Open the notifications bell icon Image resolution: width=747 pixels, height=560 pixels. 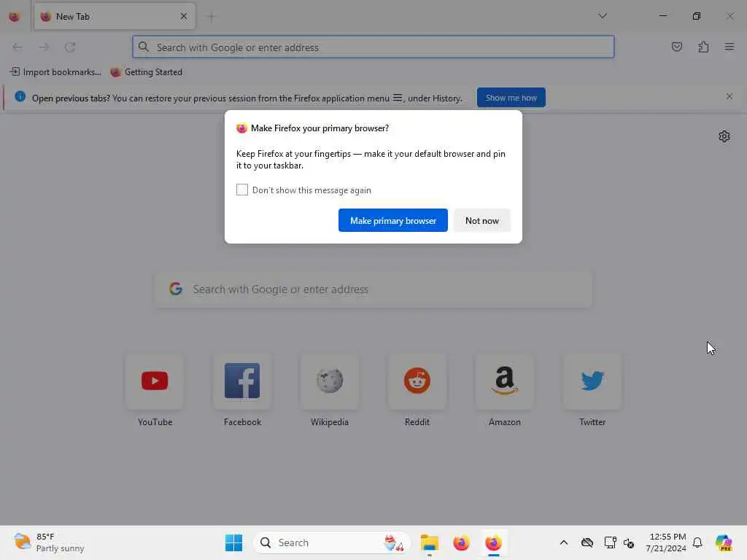coord(697,542)
